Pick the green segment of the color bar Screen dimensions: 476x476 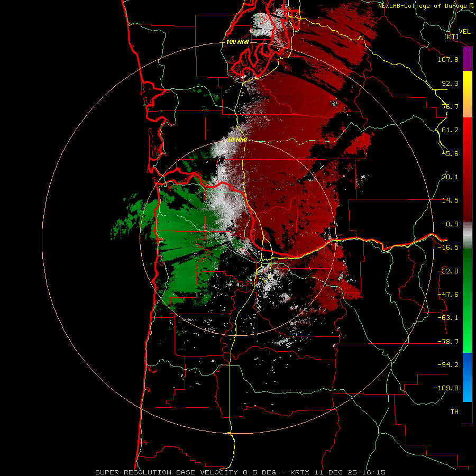[467, 300]
